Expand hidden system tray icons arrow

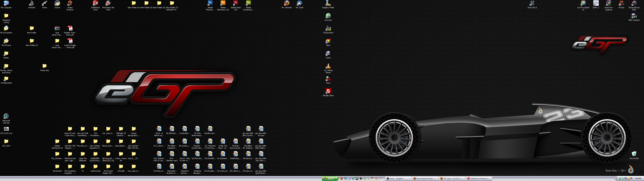616,178
